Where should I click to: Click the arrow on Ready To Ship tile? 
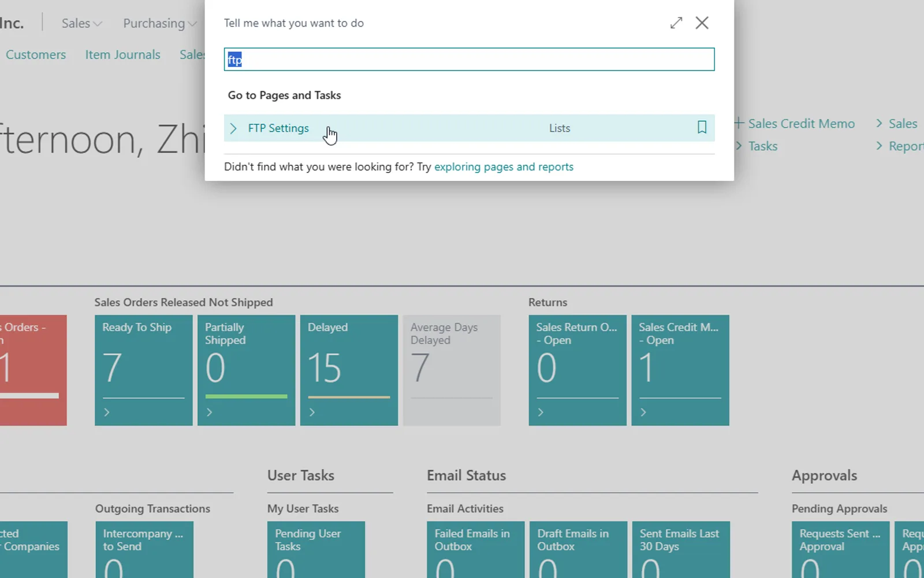pyautogui.click(x=107, y=412)
